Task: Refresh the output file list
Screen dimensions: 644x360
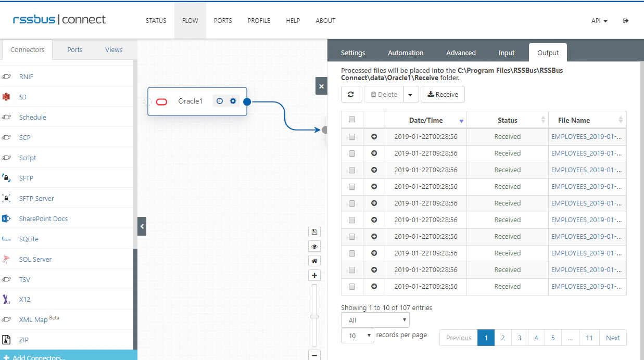Action: (351, 94)
